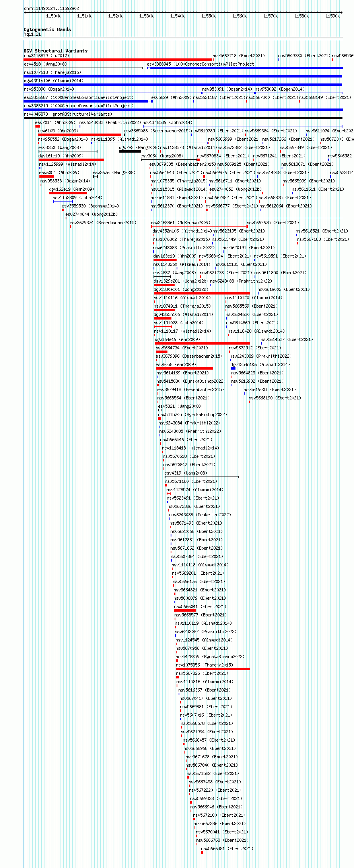Screen dimensions: 354x868
Task: Click the red bar under dgv164e19 (Ahn2009)
Action: (202, 343)
